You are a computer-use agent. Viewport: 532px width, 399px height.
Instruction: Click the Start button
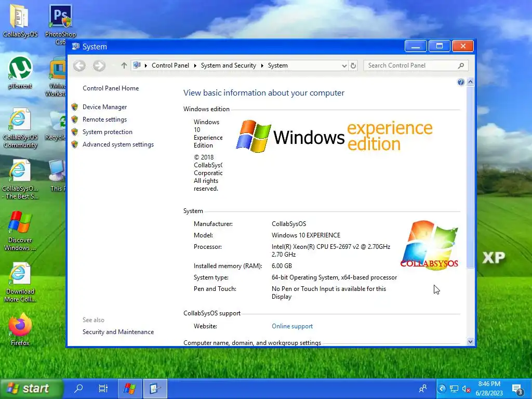tap(32, 389)
